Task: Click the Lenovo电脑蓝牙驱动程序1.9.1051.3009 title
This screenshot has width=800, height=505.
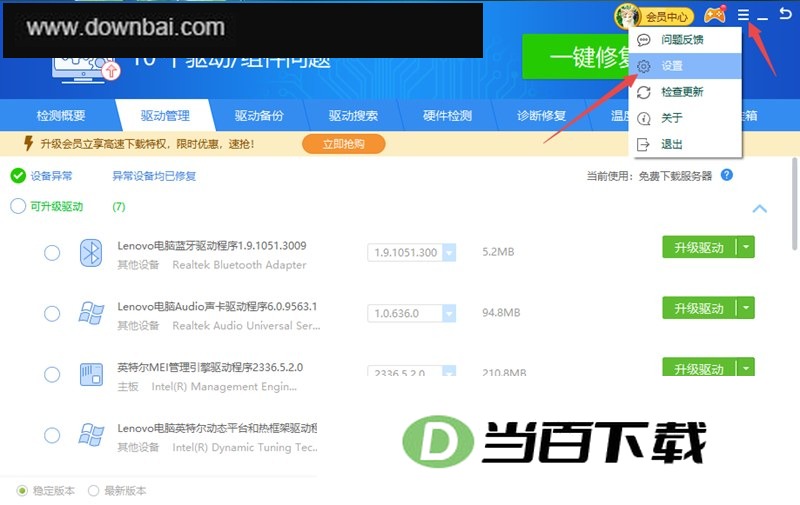Action: tap(212, 246)
